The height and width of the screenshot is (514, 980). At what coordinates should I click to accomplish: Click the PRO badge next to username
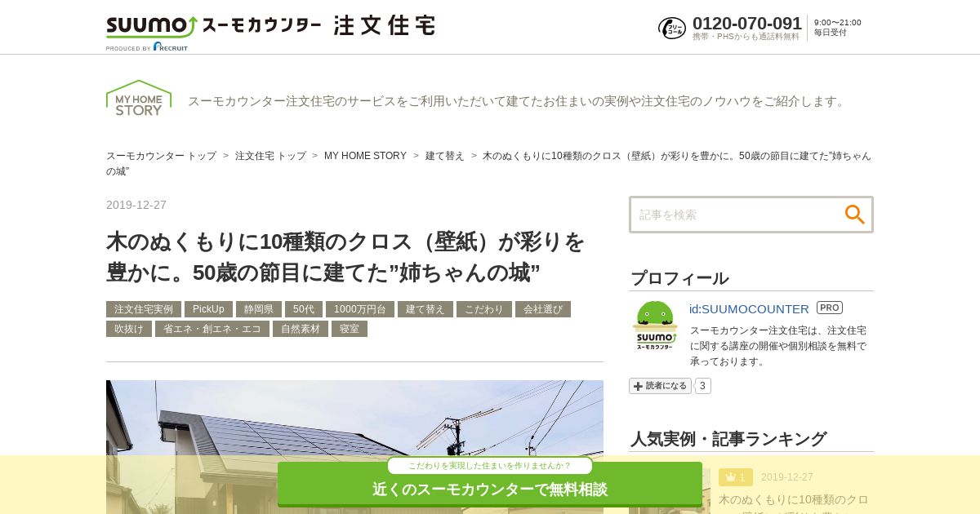point(830,308)
